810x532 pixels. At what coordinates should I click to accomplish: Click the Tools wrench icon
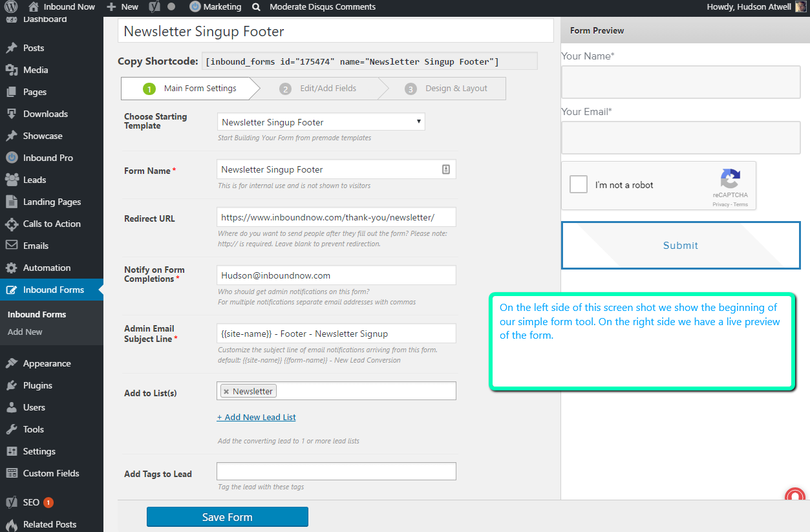(x=11, y=429)
